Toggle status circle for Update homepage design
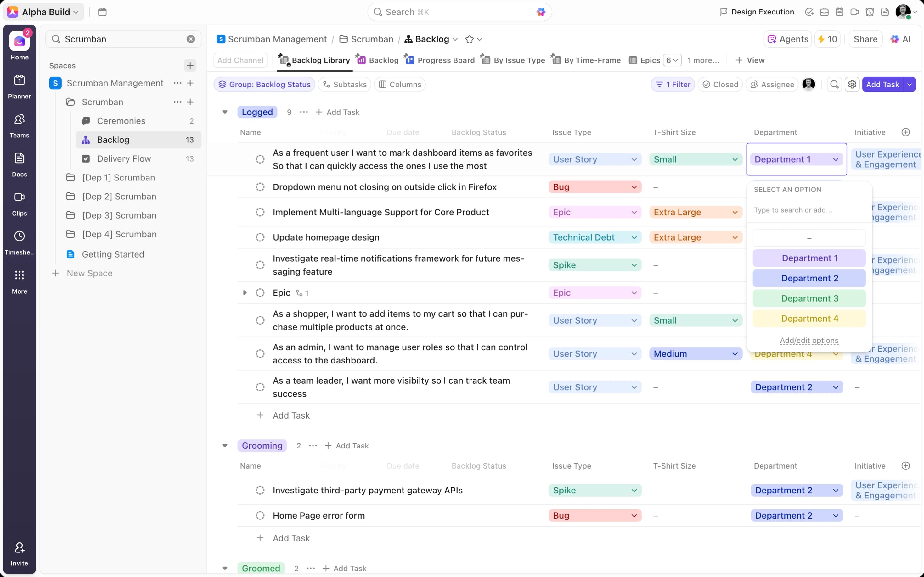The width and height of the screenshot is (924, 577). (x=260, y=237)
